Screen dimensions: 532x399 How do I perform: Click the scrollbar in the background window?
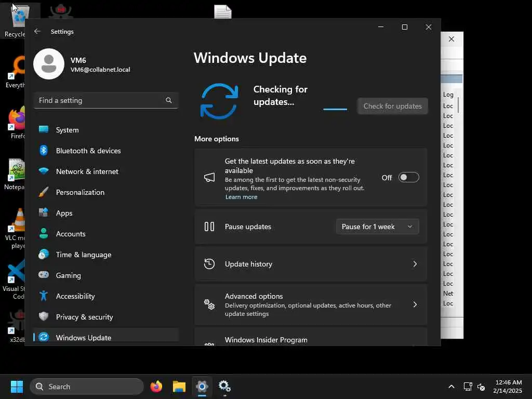(x=458, y=105)
